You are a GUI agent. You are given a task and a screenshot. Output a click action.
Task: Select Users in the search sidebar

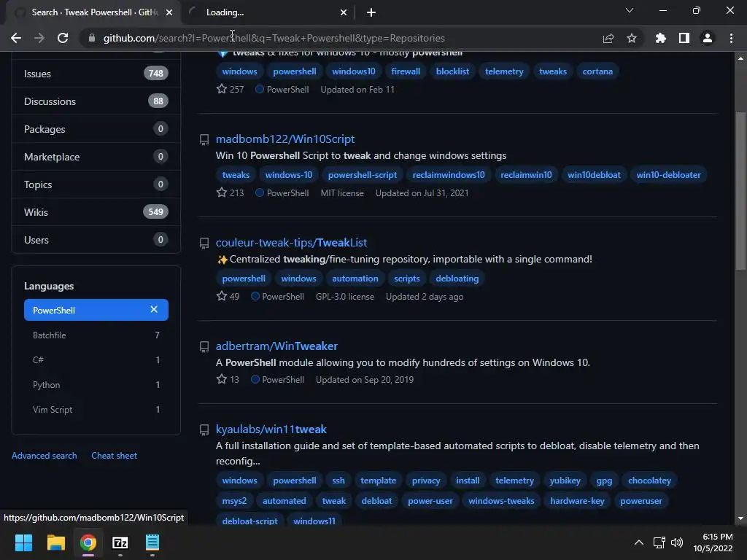pos(96,239)
